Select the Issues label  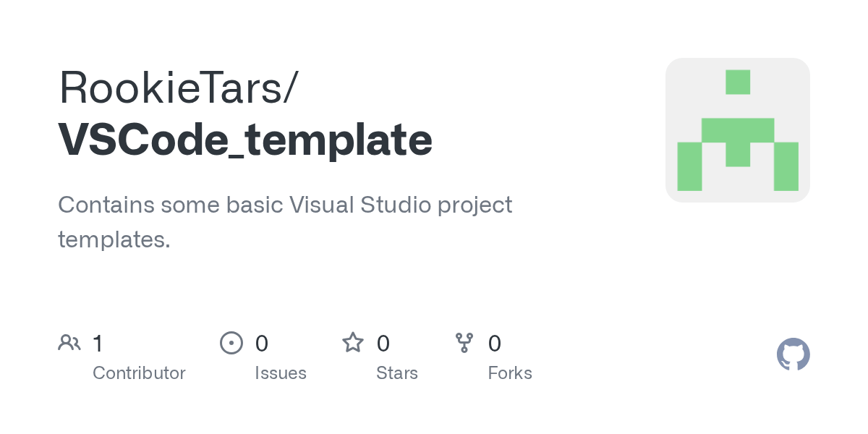point(281,373)
